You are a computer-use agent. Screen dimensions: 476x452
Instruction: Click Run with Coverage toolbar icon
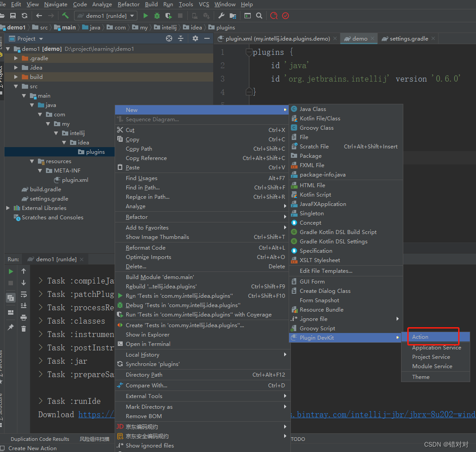click(x=169, y=16)
